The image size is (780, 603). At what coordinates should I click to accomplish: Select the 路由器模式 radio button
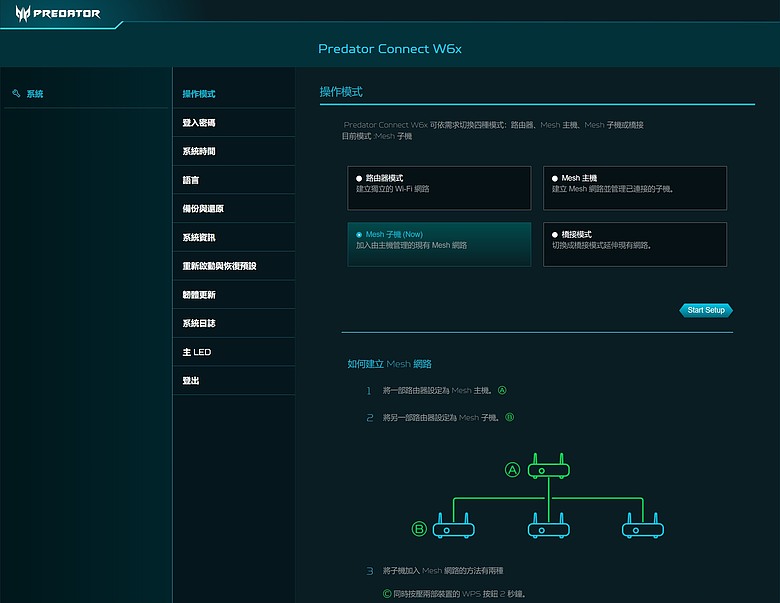(x=359, y=179)
